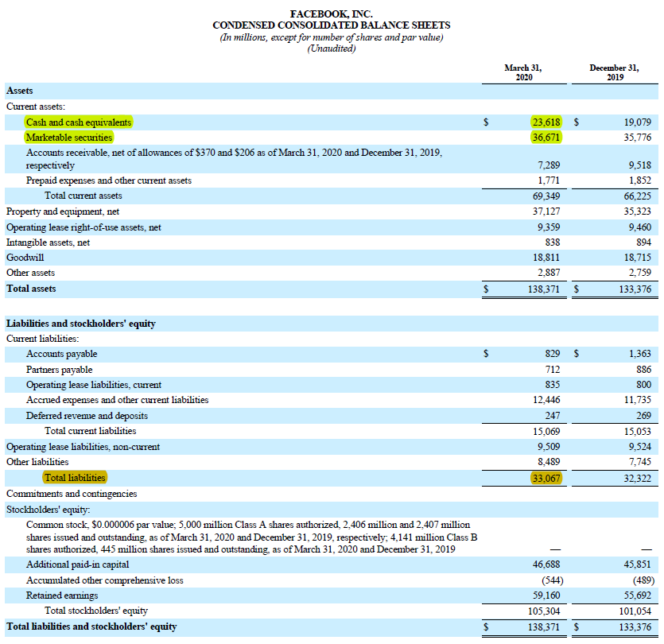Select accounts payable value 1,363

(640, 354)
